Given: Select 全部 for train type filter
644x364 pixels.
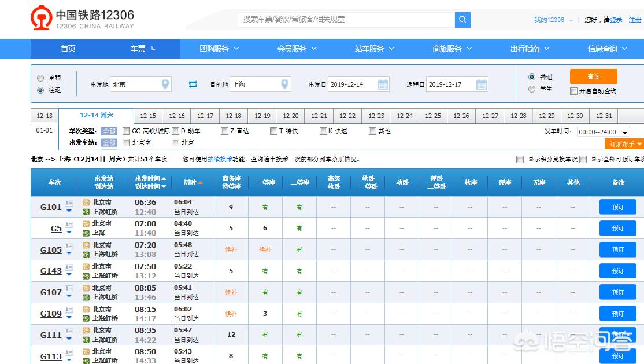Looking at the screenshot, I should [109, 131].
